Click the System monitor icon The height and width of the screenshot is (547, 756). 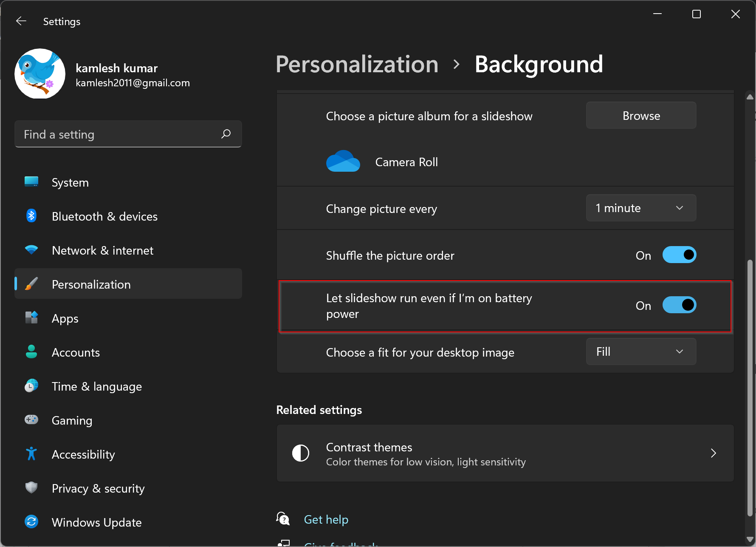click(31, 182)
